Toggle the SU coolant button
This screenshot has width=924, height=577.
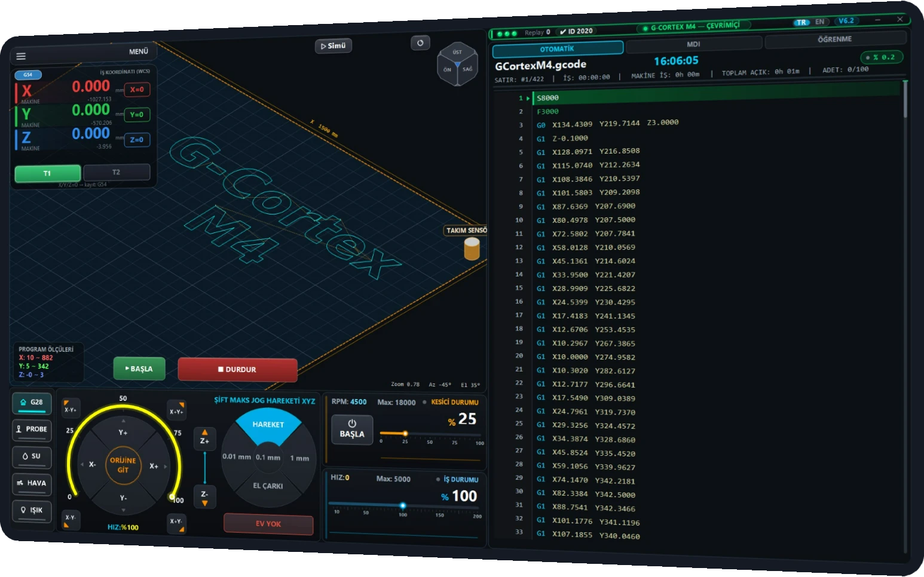tap(32, 457)
